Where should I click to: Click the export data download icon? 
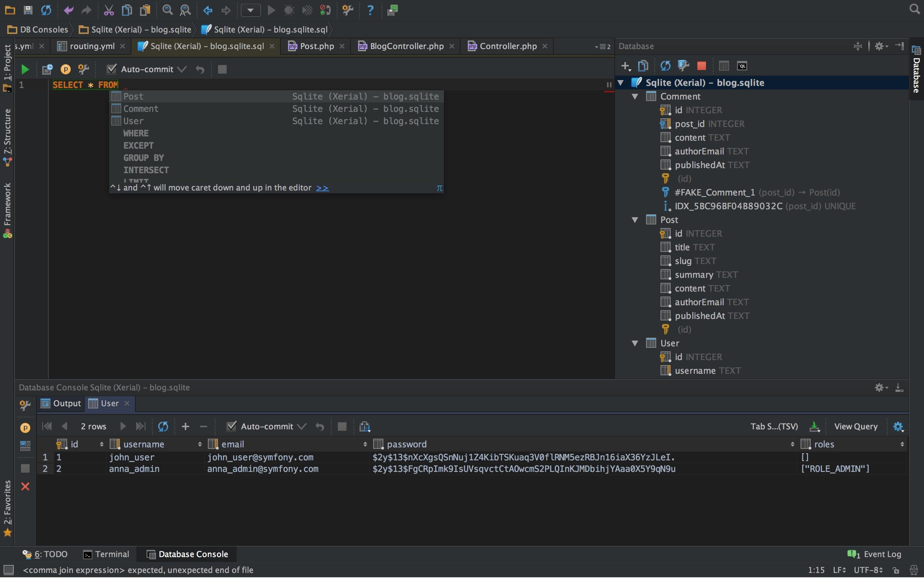(x=814, y=426)
